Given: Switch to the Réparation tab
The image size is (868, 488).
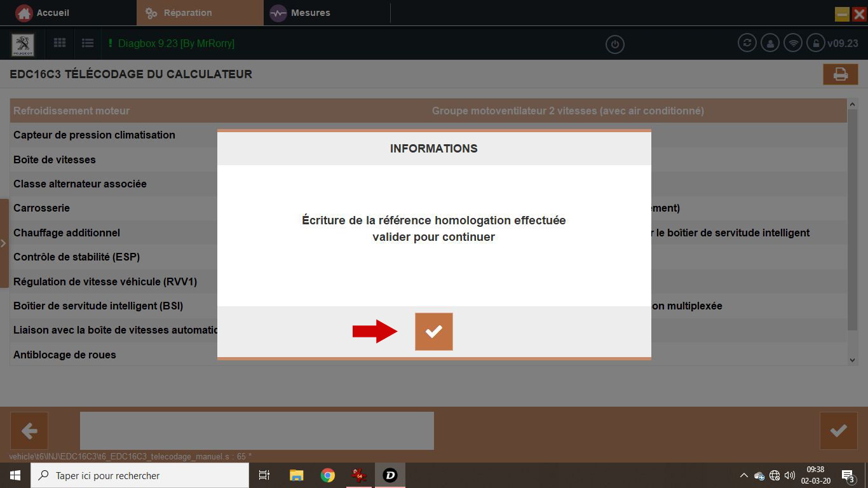Looking at the screenshot, I should pos(200,13).
